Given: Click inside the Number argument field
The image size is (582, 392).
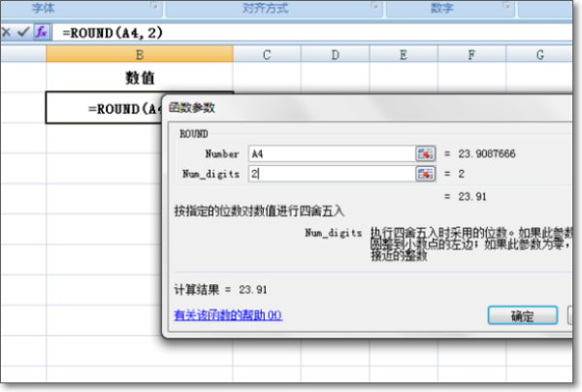Looking at the screenshot, I should (332, 153).
